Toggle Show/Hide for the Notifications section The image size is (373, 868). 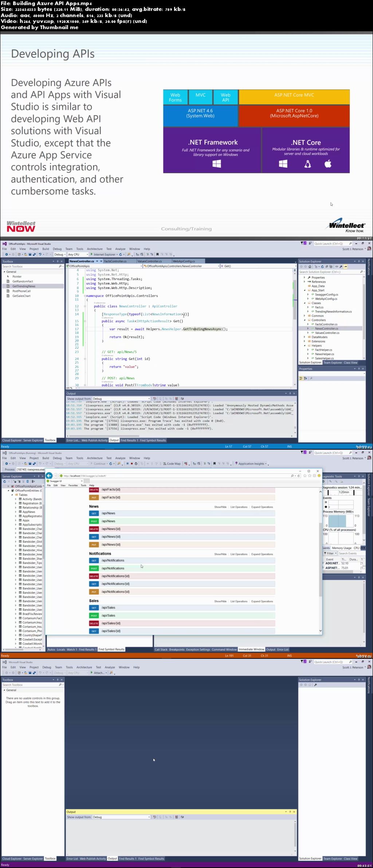pos(220,554)
